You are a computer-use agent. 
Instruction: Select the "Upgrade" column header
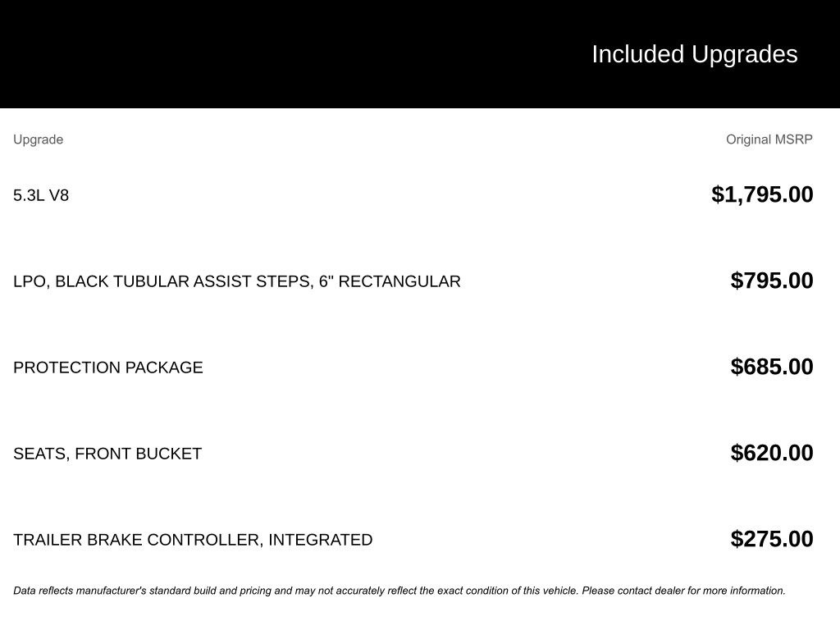click(38, 139)
